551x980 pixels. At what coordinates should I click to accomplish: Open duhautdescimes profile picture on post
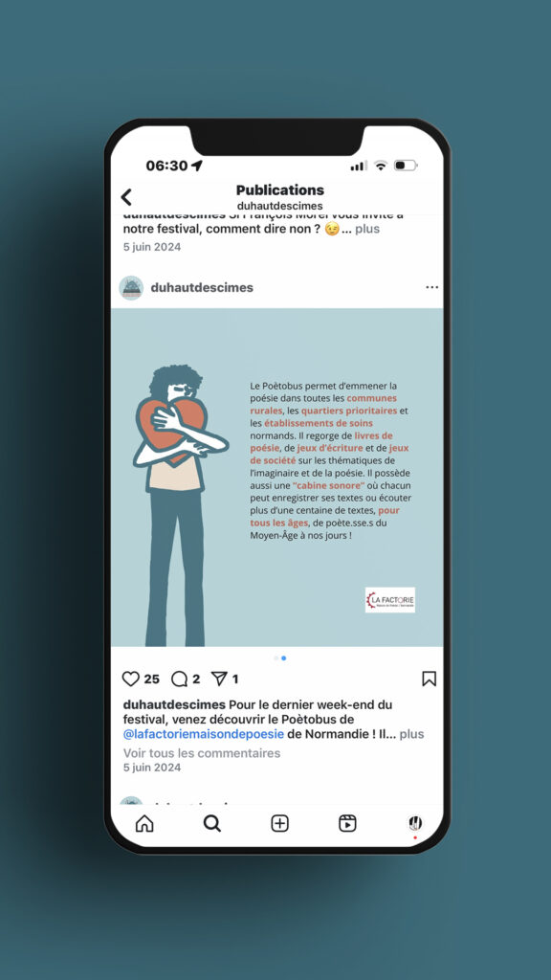click(131, 287)
